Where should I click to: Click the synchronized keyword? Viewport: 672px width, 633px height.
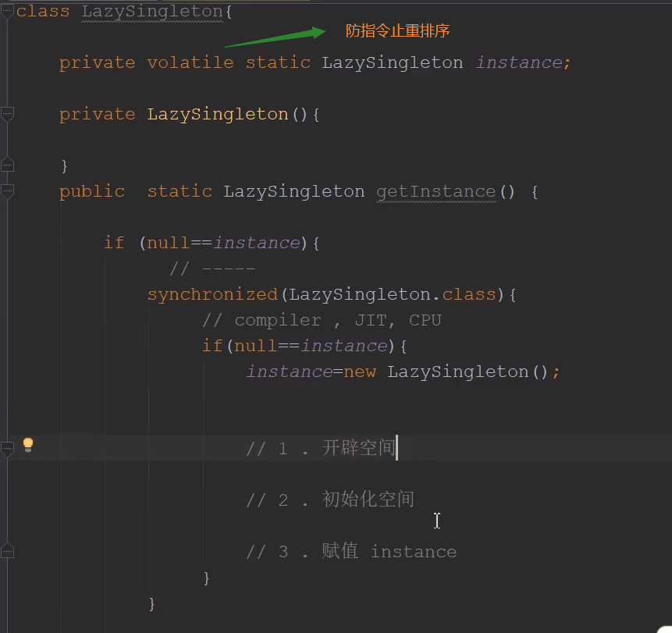click(212, 294)
